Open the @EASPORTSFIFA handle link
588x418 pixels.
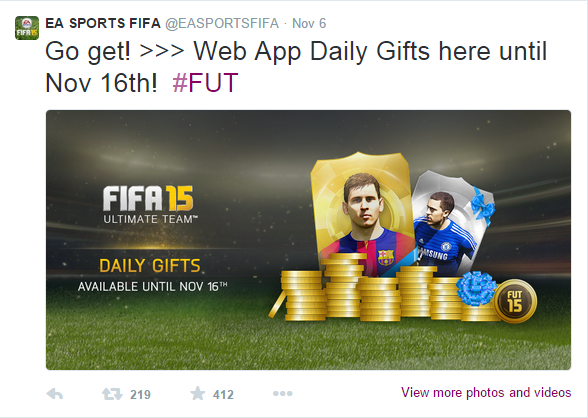pyautogui.click(x=222, y=23)
